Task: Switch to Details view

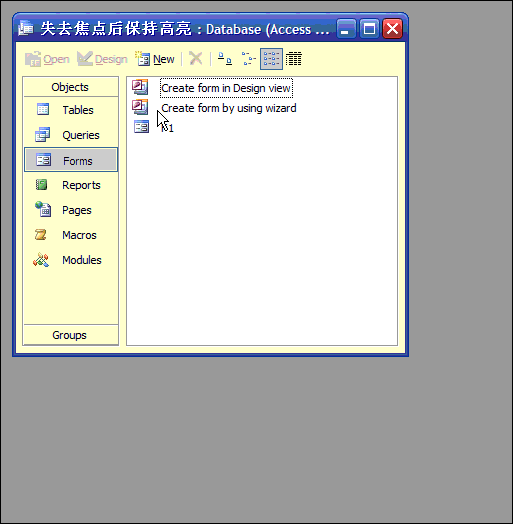Action: click(294, 59)
